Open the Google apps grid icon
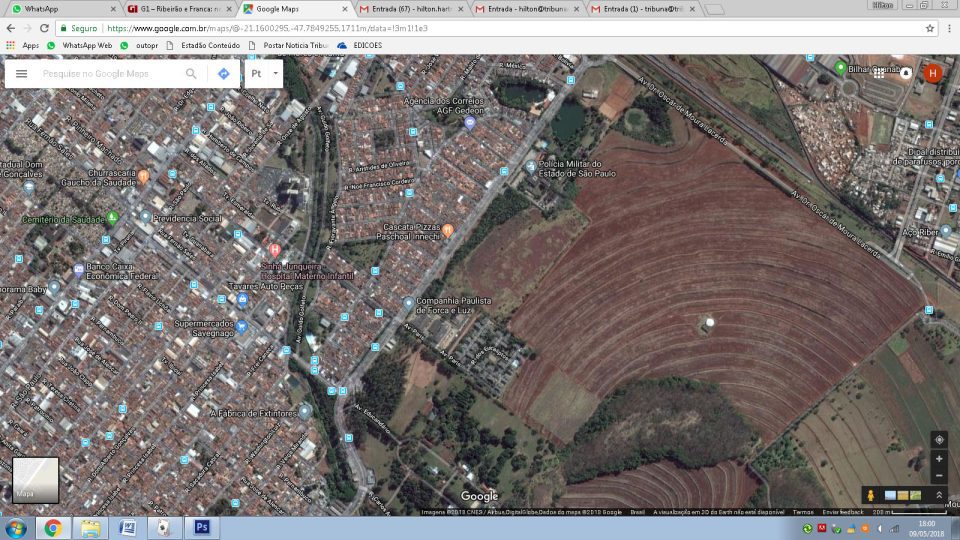960x540 pixels. (x=879, y=73)
